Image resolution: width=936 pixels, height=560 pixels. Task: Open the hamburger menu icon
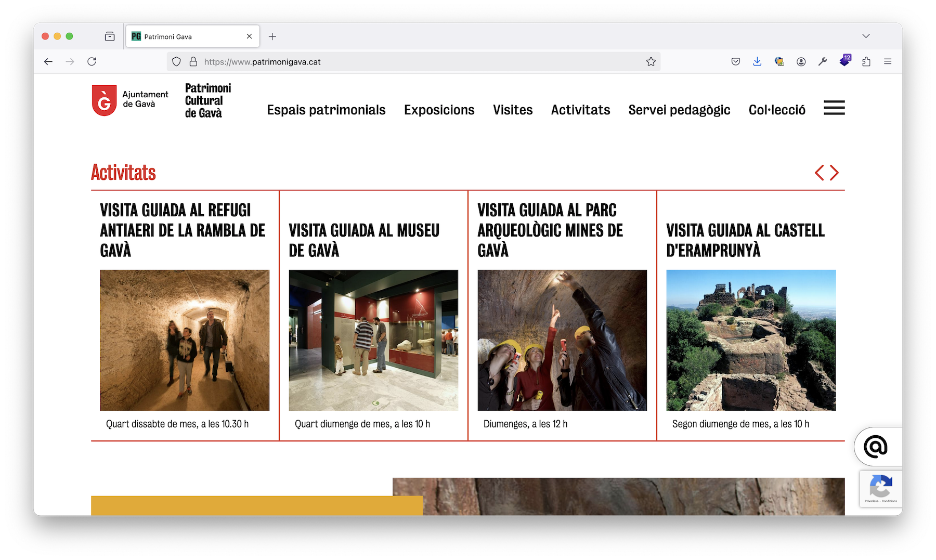click(834, 108)
